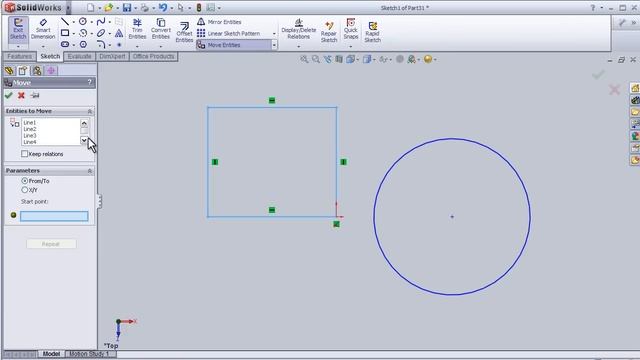
Task: Open the FeatureManager design tree tab
Action: tap(9, 71)
